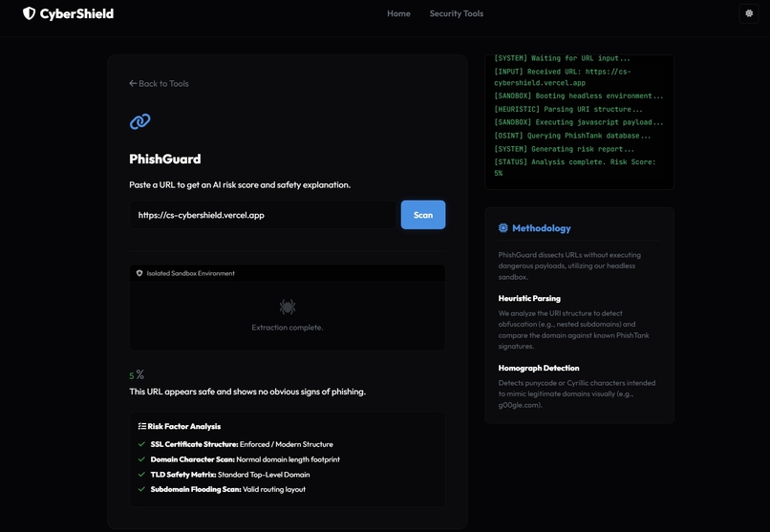This screenshot has width=770, height=532.
Task: Click the Risk Factor Analysis list icon
Action: [x=142, y=426]
